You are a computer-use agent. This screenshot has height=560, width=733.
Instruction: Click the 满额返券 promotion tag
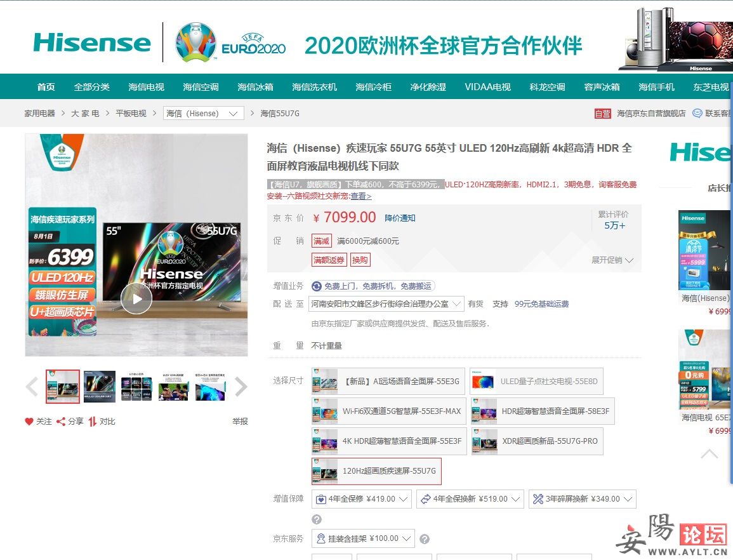329,260
